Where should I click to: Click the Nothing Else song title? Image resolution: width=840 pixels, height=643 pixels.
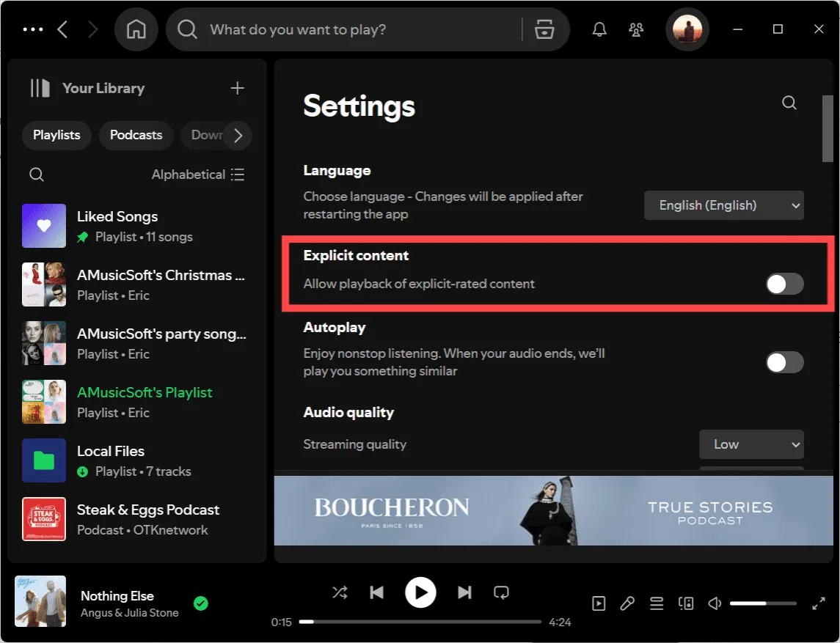pos(117,596)
